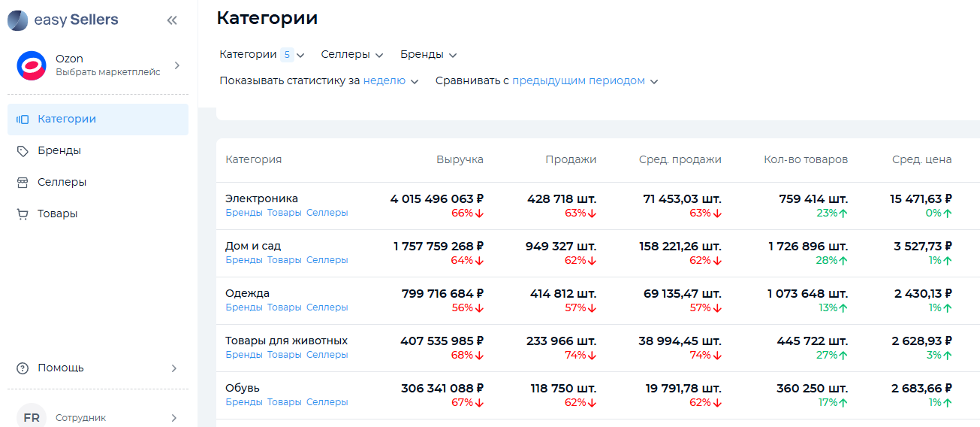Image resolution: width=980 pixels, height=427 pixels.
Task: Collapse the sidebar with double-chevron icon
Action: coord(172,20)
